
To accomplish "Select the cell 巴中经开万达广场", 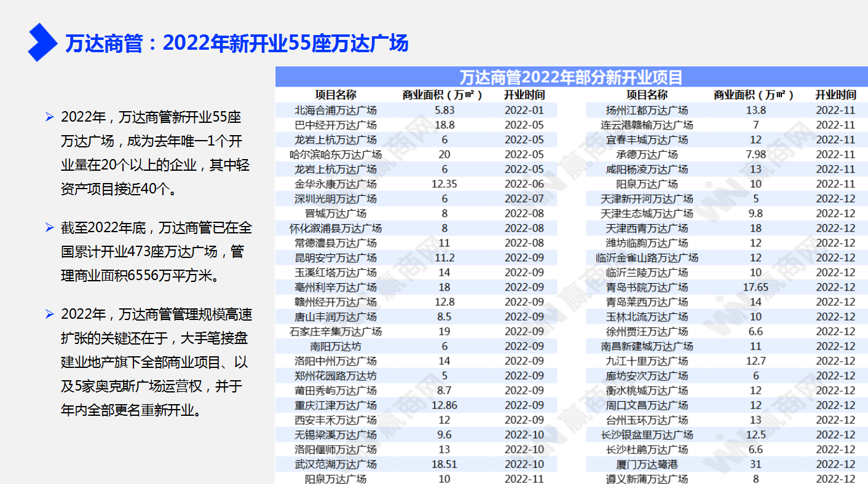I will point(336,125).
